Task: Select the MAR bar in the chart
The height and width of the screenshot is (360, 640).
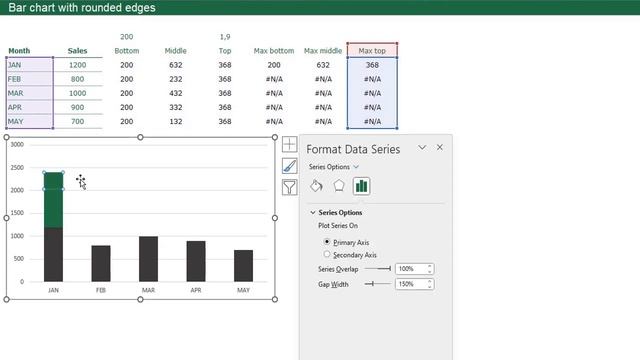Action: pos(148,259)
